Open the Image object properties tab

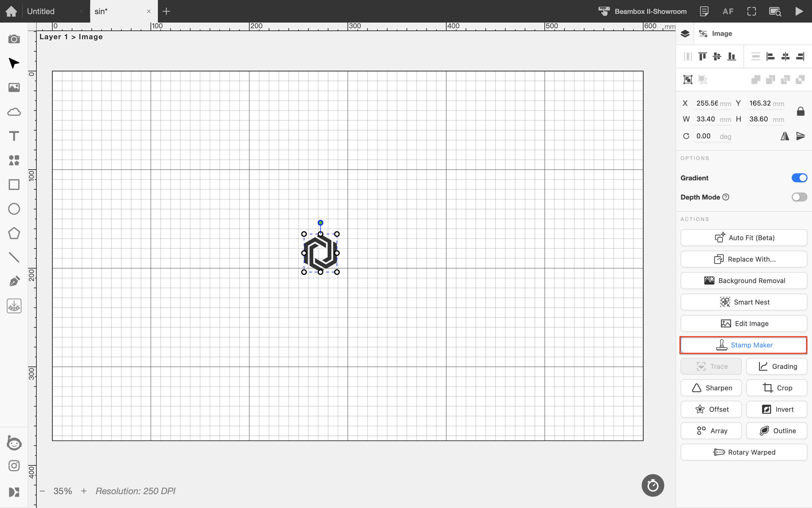tap(716, 34)
